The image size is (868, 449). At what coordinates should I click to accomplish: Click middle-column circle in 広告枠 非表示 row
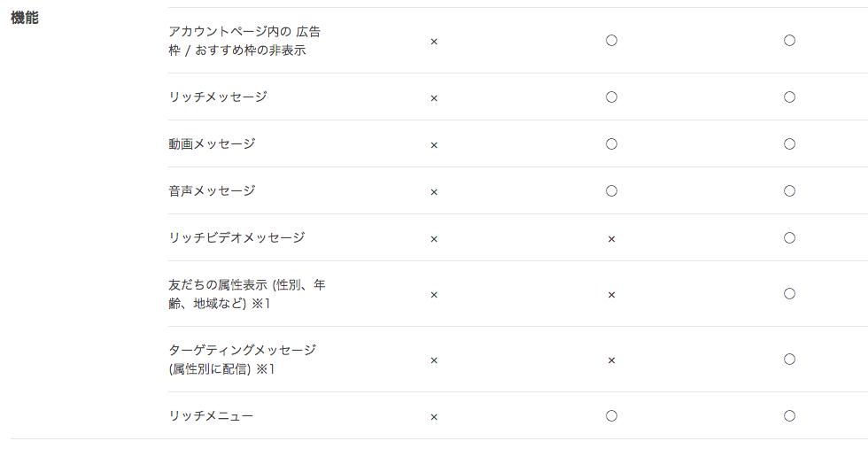pyautogui.click(x=611, y=41)
